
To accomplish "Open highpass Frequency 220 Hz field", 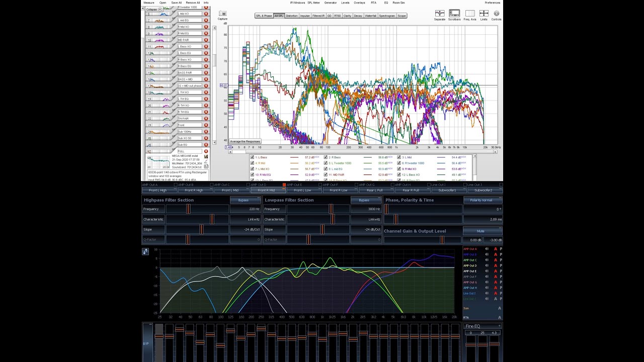I will (x=245, y=209).
